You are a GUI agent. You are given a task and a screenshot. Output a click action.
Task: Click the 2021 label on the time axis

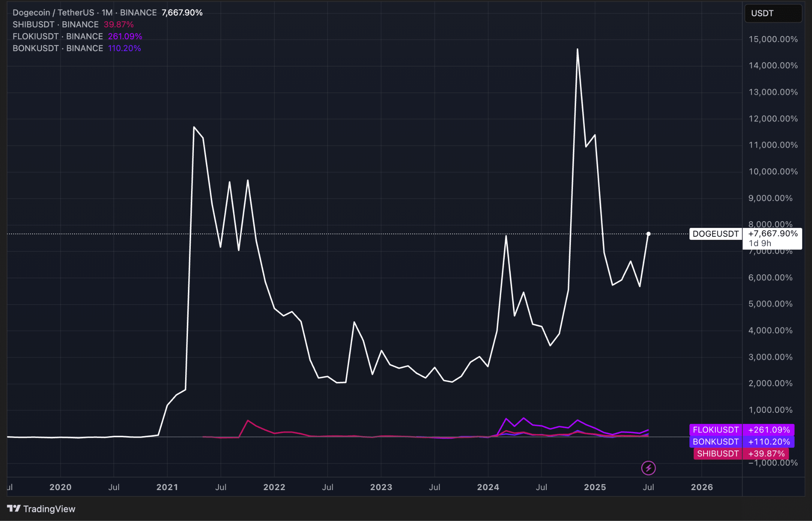coord(167,487)
